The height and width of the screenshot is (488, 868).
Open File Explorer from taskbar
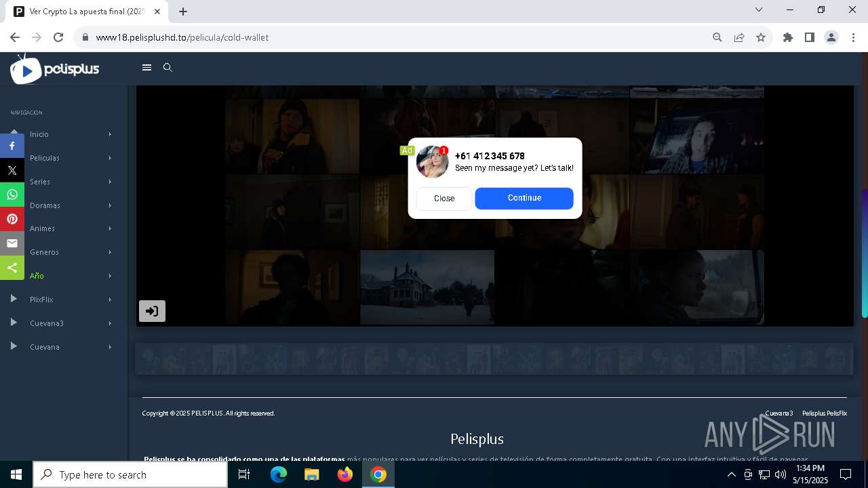(312, 474)
